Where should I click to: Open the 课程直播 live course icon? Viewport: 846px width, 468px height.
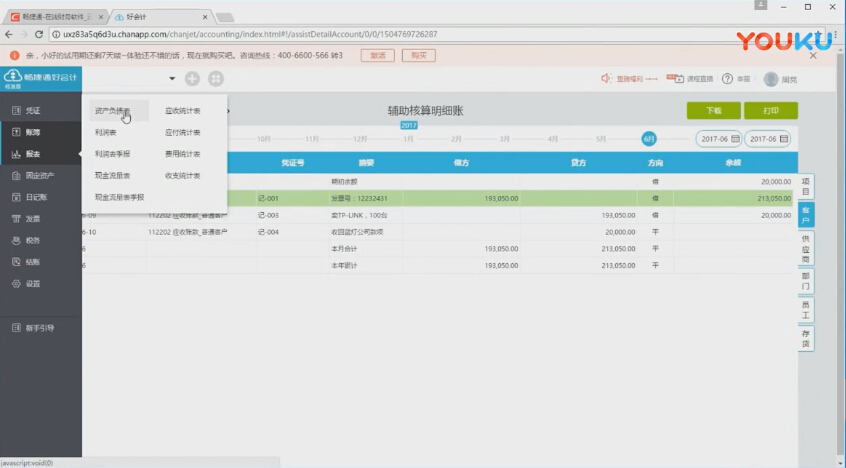(679, 79)
